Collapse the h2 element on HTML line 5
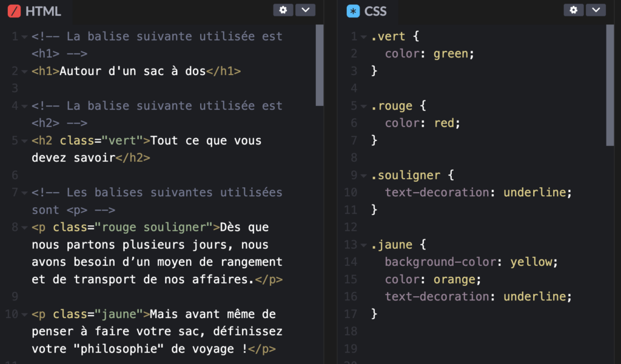This screenshot has width=621, height=364. (24, 141)
